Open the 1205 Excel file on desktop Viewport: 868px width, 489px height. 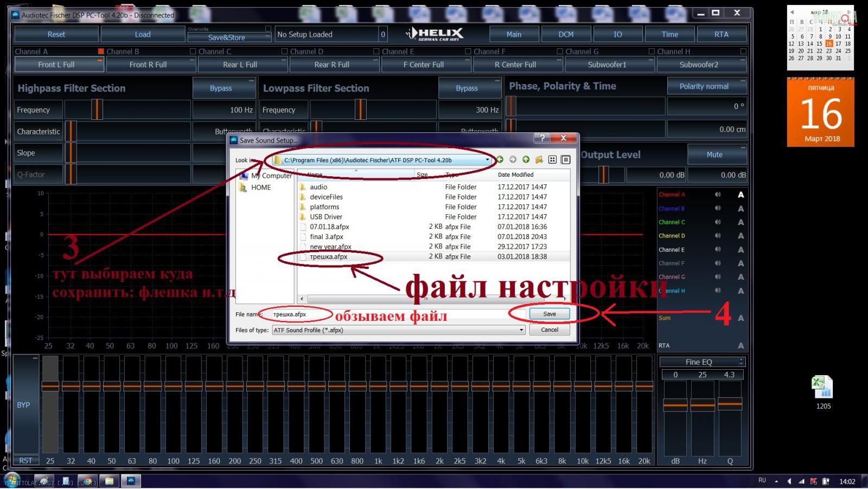click(823, 393)
